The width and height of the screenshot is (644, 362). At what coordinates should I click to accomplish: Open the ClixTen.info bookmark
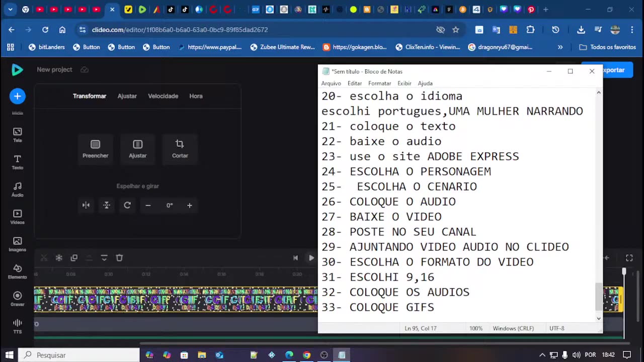428,47
